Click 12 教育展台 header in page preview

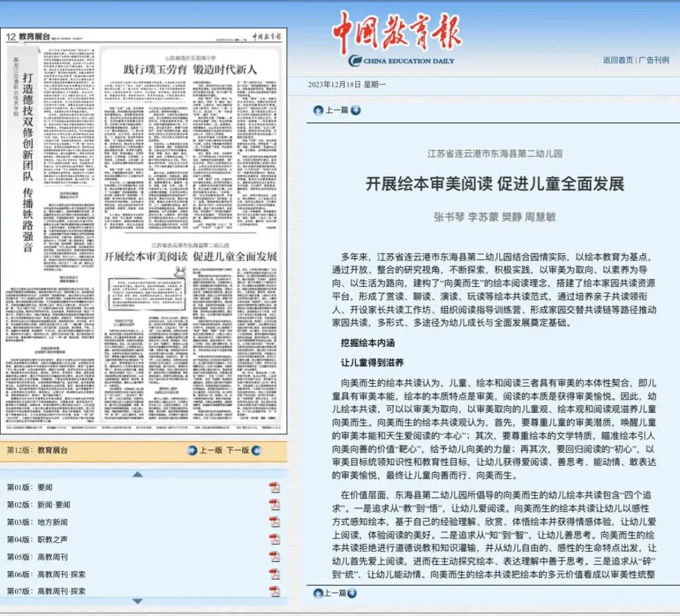[x=28, y=37]
